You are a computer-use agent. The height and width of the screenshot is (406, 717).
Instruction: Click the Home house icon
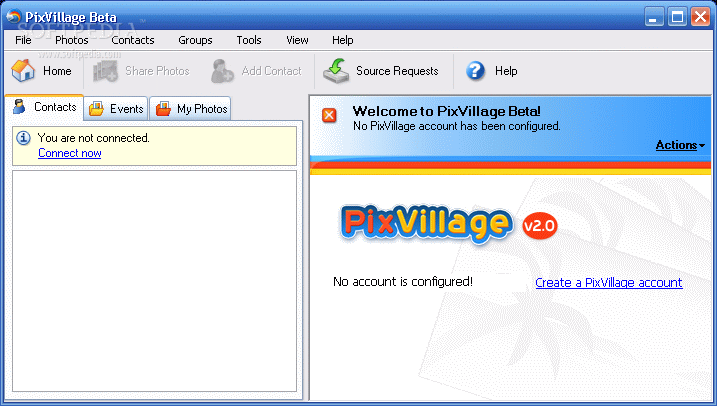point(23,71)
